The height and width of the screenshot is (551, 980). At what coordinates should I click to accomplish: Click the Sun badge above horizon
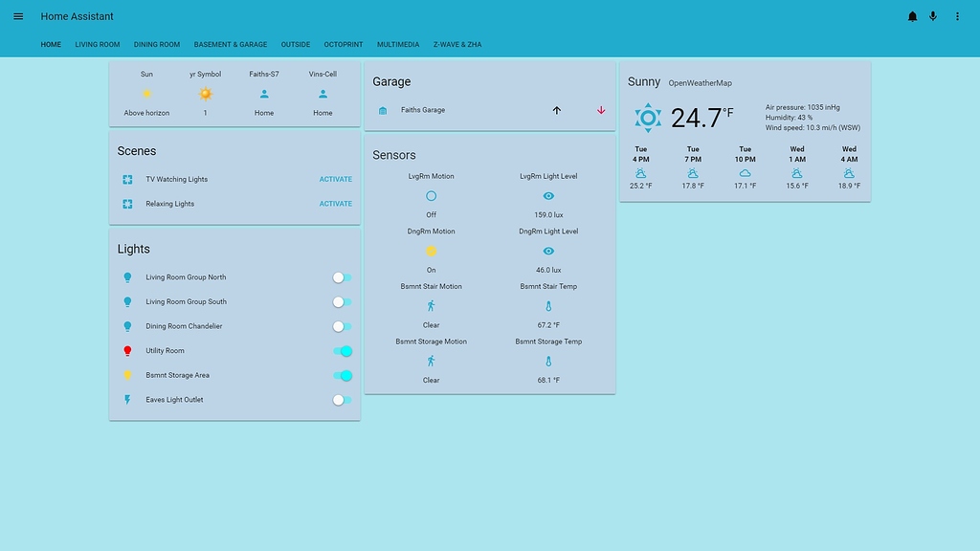click(146, 94)
